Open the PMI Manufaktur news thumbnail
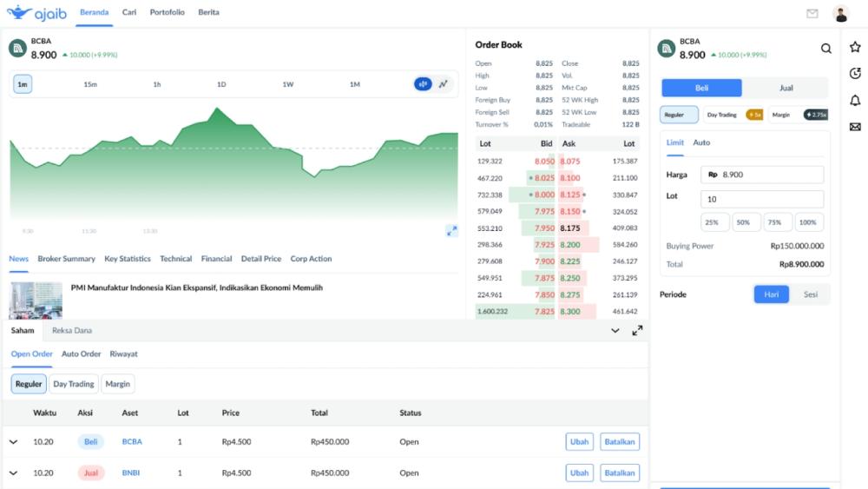 pyautogui.click(x=36, y=301)
